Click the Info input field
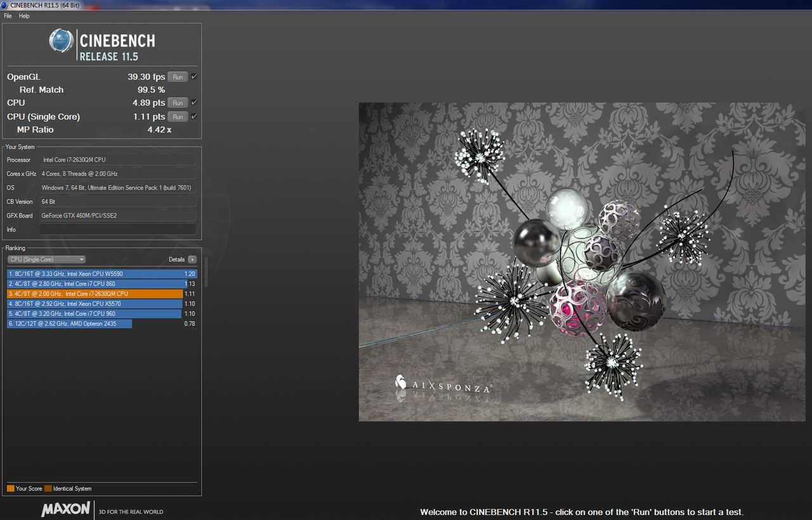This screenshot has width=812, height=520. 118,230
